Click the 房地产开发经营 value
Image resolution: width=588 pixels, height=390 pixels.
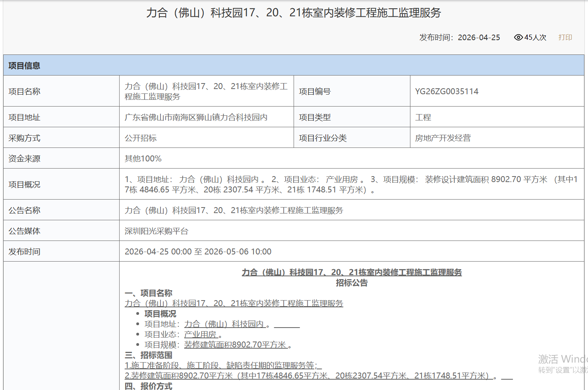tap(443, 138)
